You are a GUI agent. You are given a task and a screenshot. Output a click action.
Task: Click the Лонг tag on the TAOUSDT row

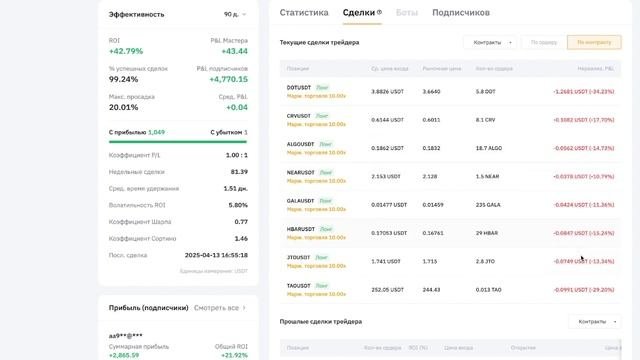coord(322,286)
